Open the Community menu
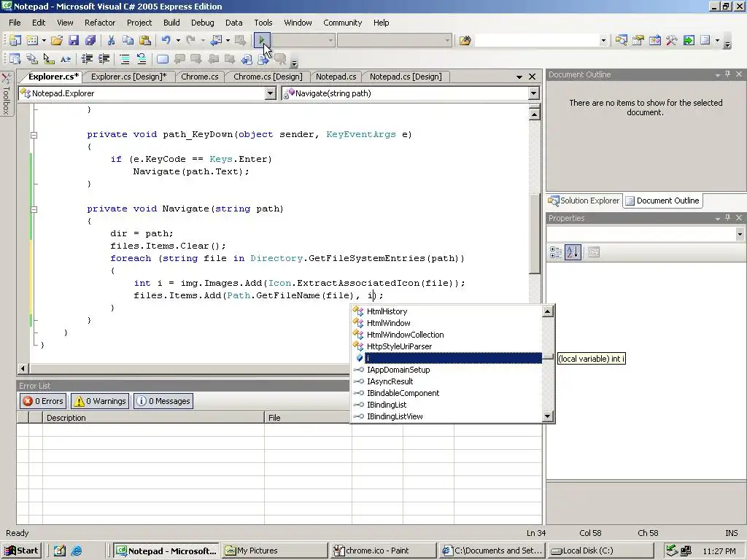The image size is (747, 560). click(343, 23)
